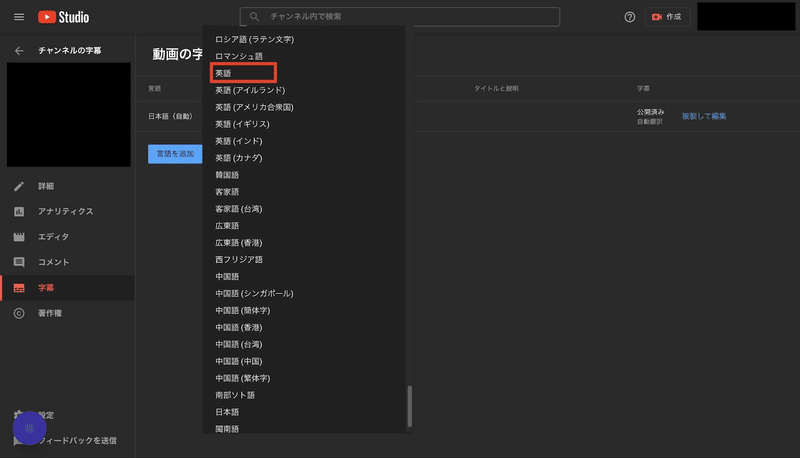This screenshot has width=800, height=458.
Task: Click the コメント speech bubble icon
Action: click(19, 262)
